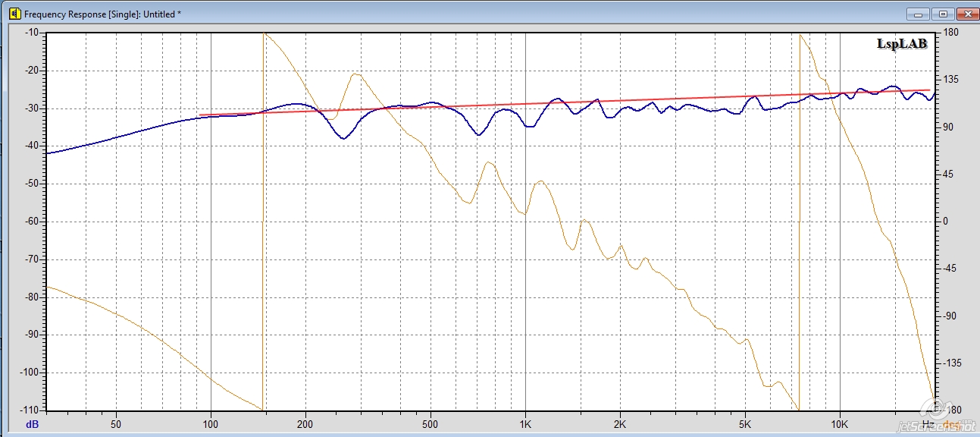The image size is (980, 437).
Task: Select the -10 value on the dB axis
Action: click(31, 33)
